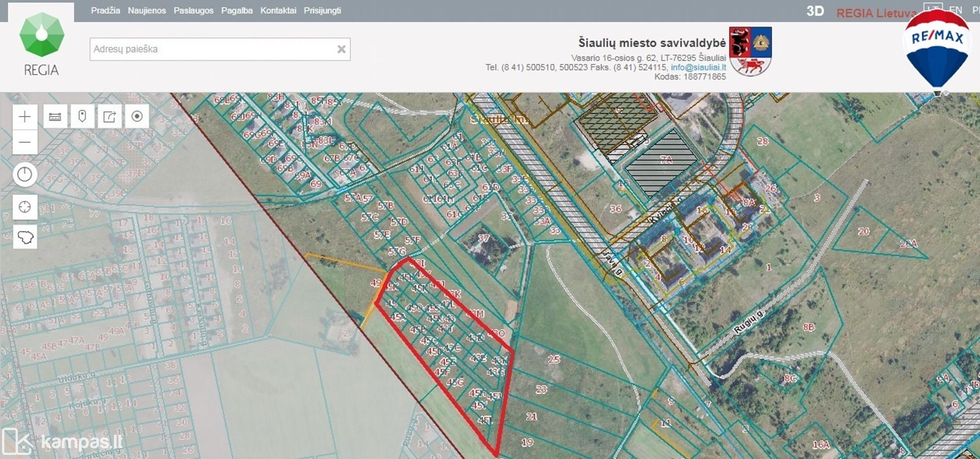
Task: Zoom out with the minus button
Action: (25, 142)
